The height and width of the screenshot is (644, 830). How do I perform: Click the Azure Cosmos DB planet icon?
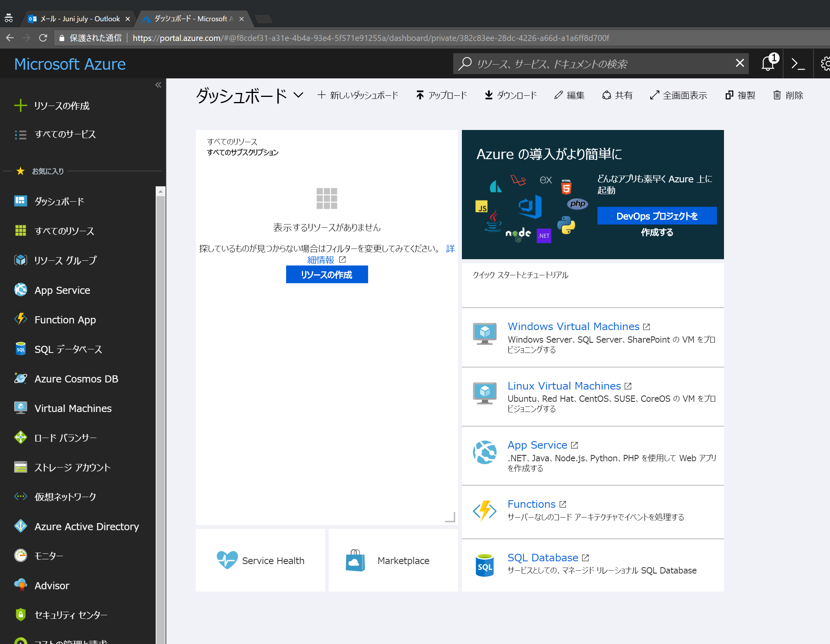[x=20, y=379]
